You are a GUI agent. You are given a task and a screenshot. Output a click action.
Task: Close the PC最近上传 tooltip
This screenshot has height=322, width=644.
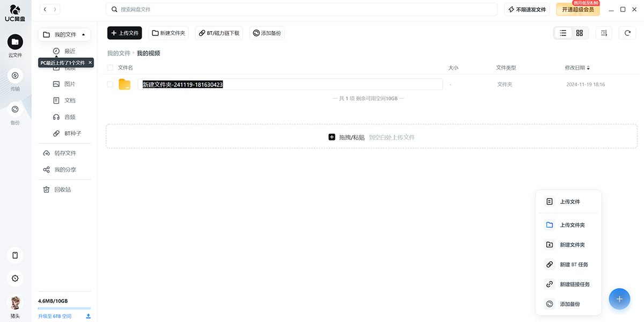[x=90, y=63]
